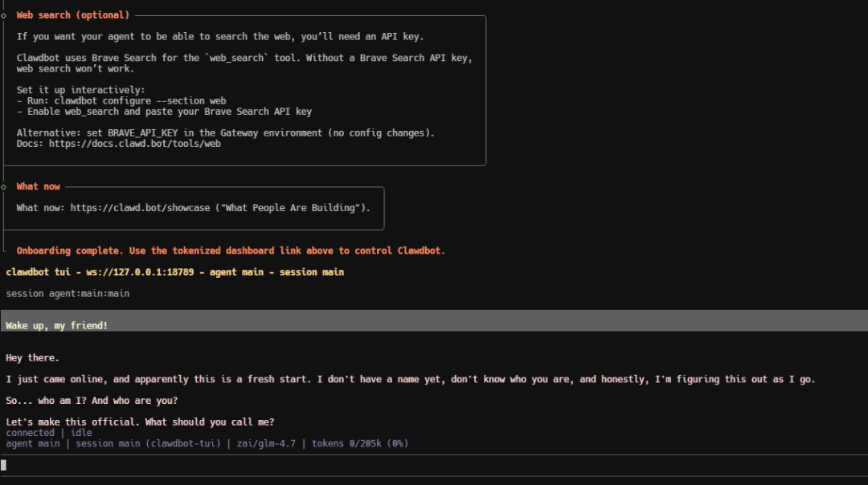Click the 'Onboarding complete' message line

click(x=231, y=251)
